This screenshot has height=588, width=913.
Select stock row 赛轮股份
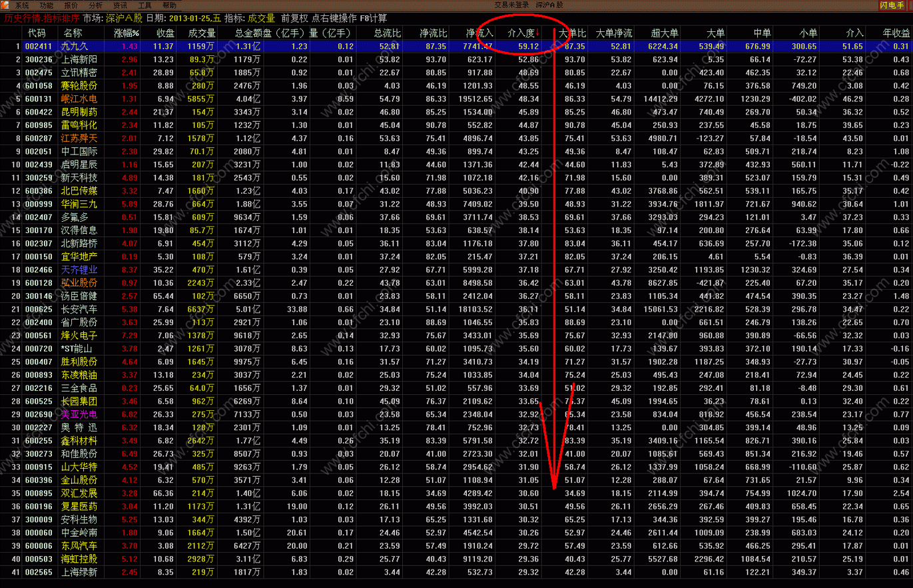tap(456, 86)
